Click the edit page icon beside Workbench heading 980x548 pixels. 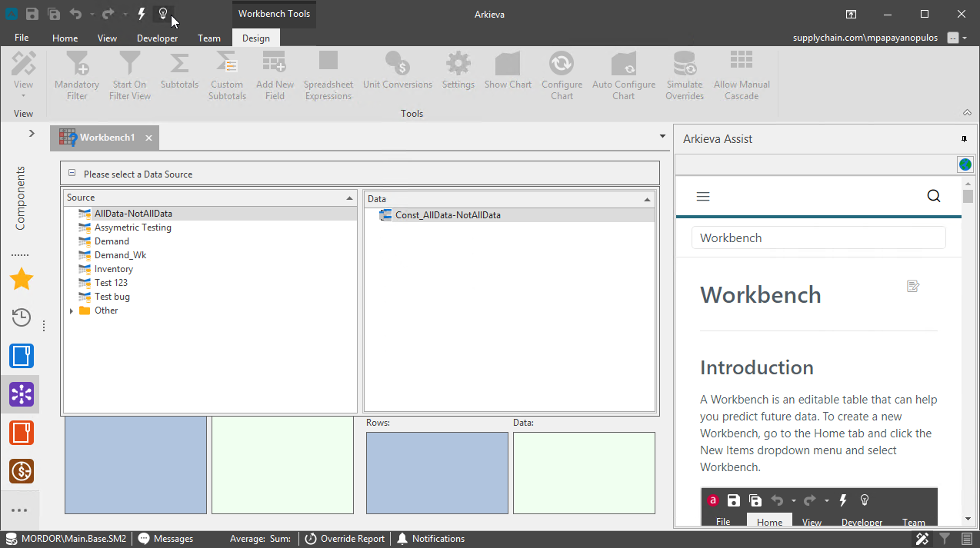tap(913, 287)
